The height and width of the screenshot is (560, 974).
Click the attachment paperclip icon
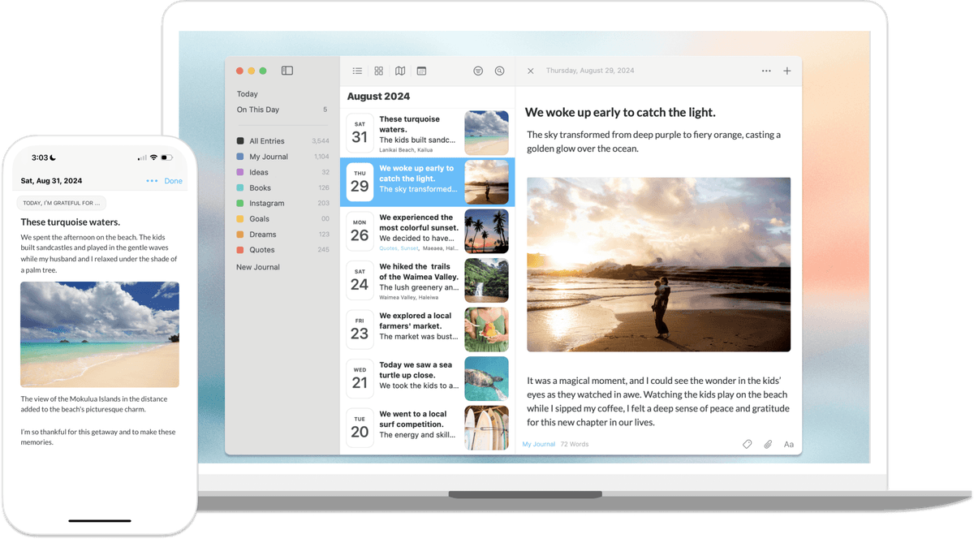(768, 444)
